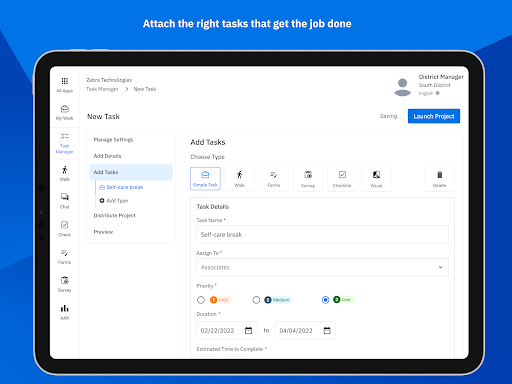Set priority to Medium
Viewport: 512px width, 384px height.
pos(256,300)
